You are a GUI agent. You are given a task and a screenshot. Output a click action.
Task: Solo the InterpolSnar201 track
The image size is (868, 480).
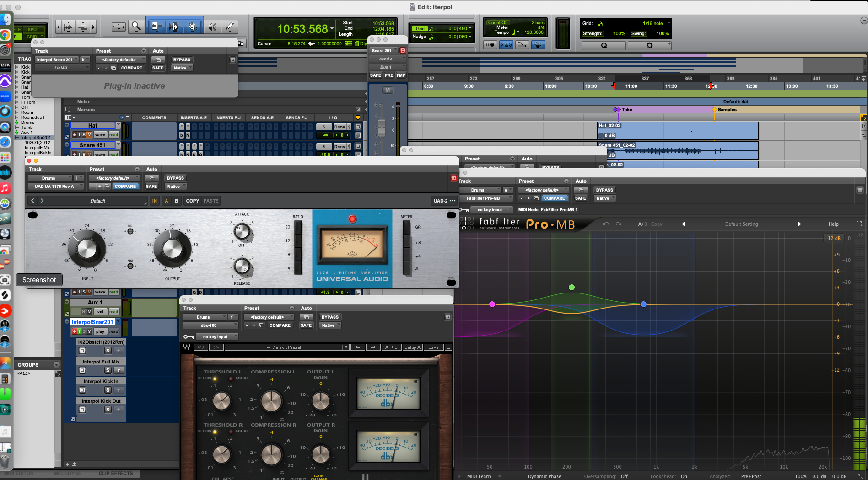(x=84, y=331)
